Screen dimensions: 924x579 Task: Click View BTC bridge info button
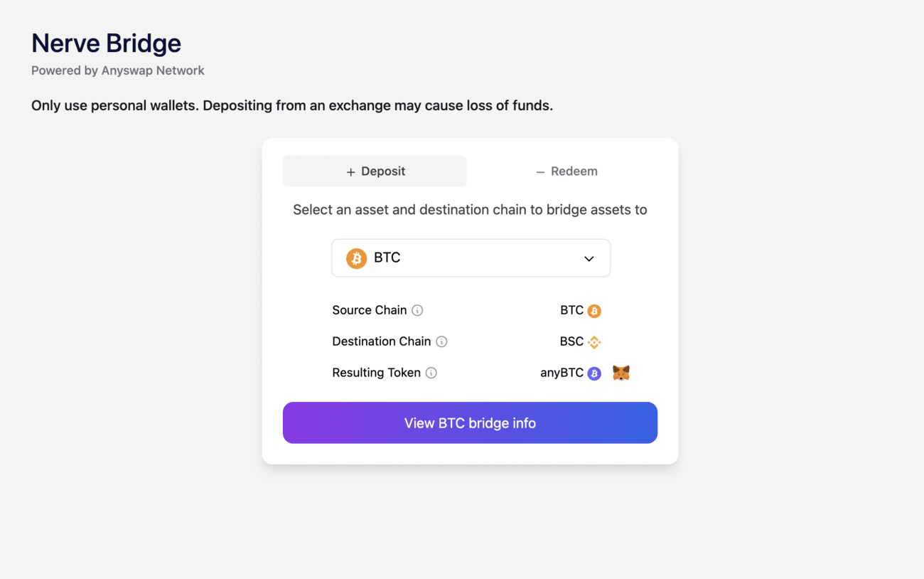tap(470, 423)
